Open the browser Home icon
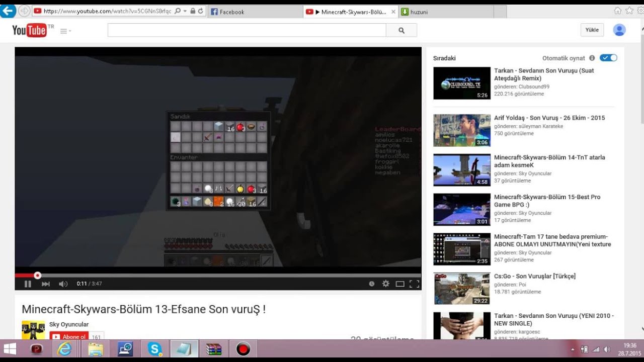 pyautogui.click(x=617, y=11)
